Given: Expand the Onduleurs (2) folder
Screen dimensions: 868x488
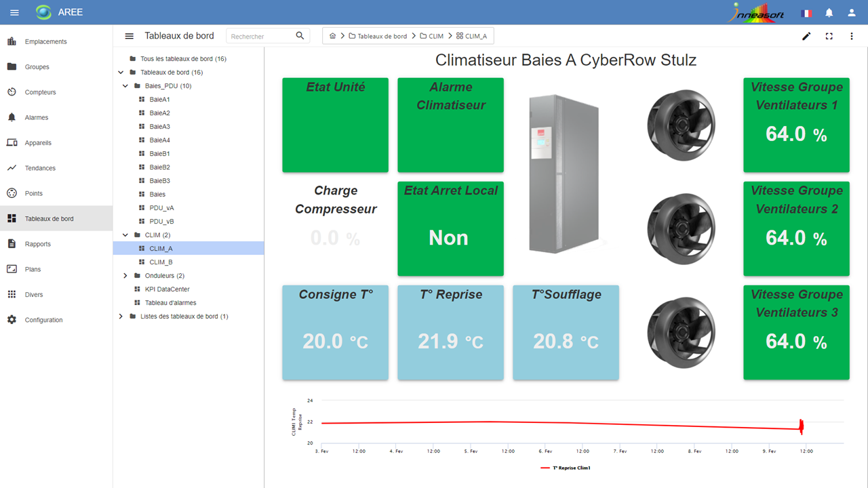Looking at the screenshot, I should [x=125, y=276].
